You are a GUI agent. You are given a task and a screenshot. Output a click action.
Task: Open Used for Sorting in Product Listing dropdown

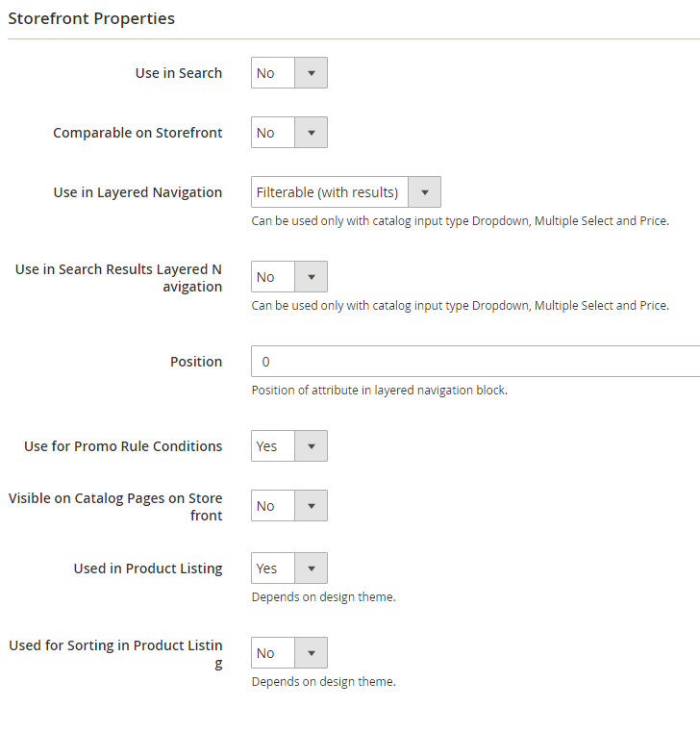(x=289, y=652)
